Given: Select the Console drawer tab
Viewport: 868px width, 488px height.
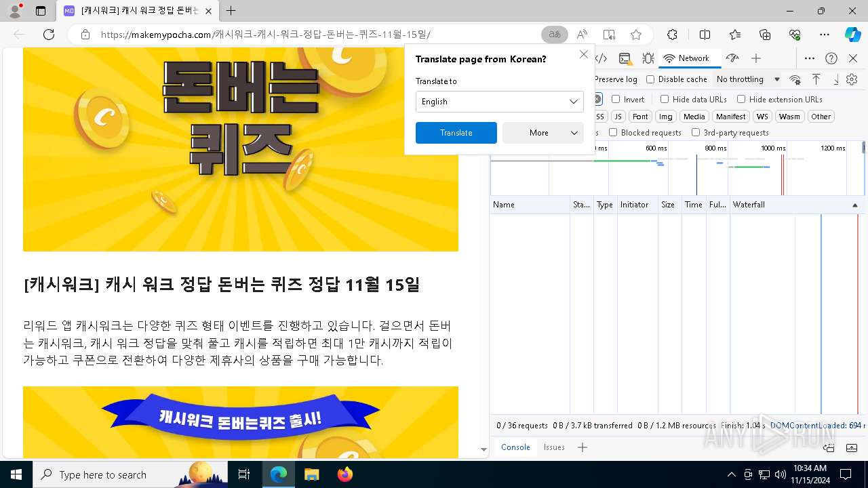Looking at the screenshot, I should pos(515,447).
